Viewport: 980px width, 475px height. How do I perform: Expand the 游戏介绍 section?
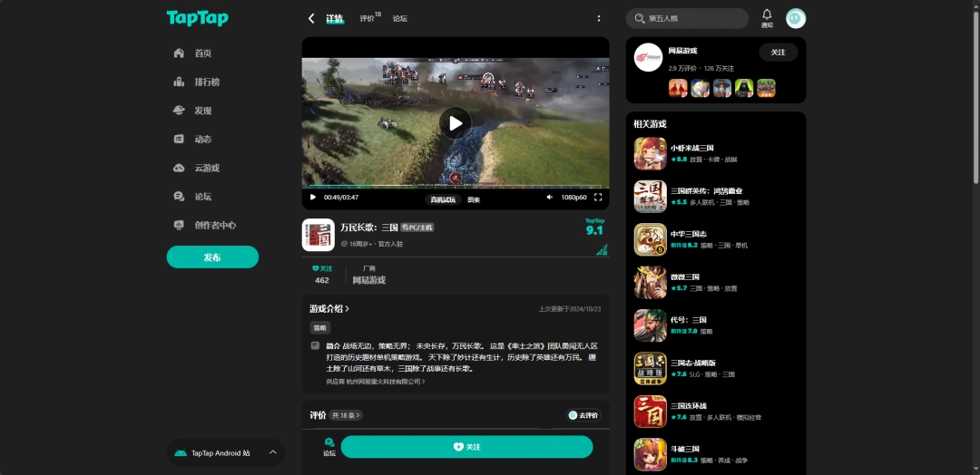pyautogui.click(x=329, y=308)
